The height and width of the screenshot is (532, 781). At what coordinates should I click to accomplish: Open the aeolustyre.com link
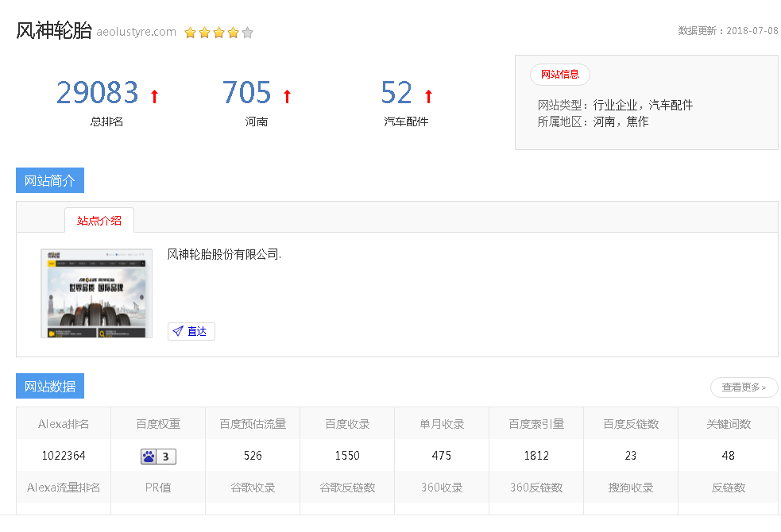pyautogui.click(x=136, y=32)
